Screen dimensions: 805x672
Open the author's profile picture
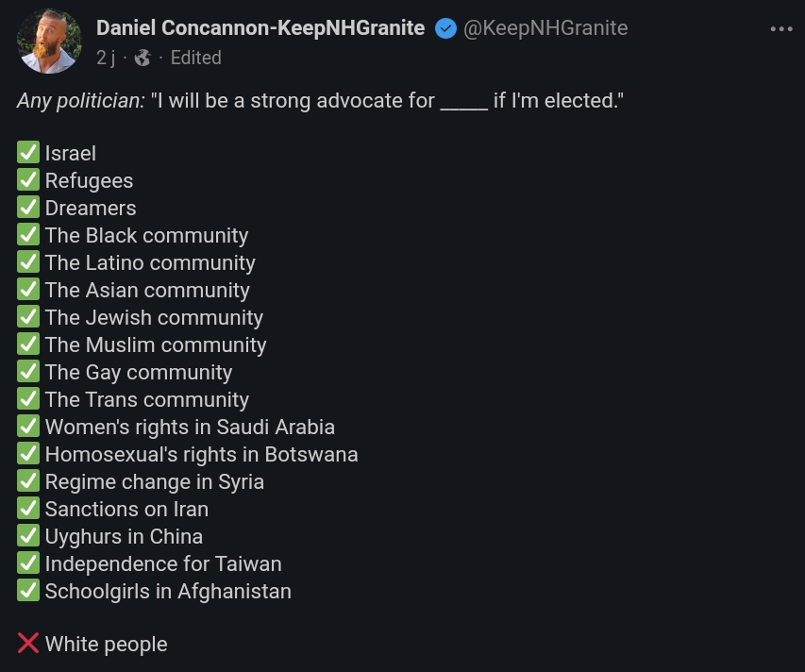pos(49,42)
